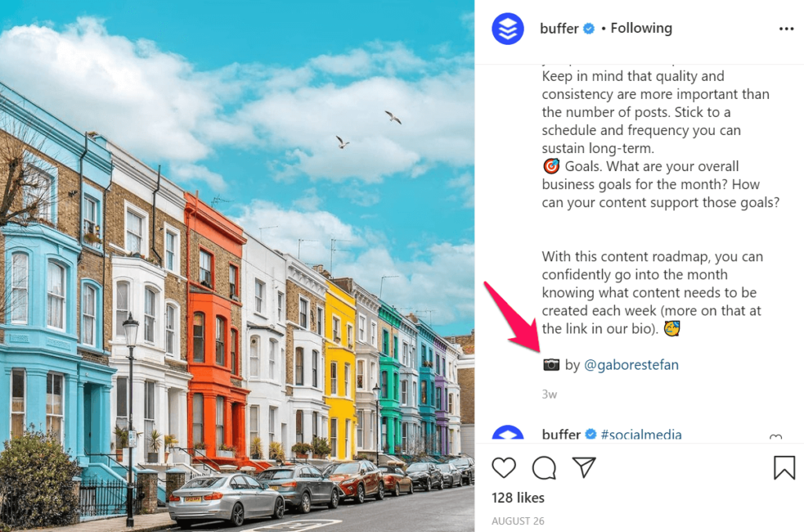Click the 3w caption timestamp

coord(549,394)
